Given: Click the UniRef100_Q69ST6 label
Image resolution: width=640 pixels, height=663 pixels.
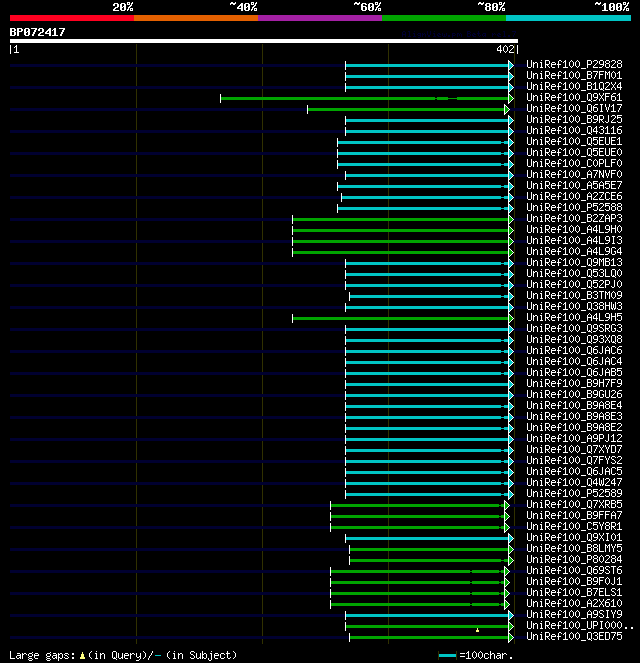Looking at the screenshot, I should point(574,570).
